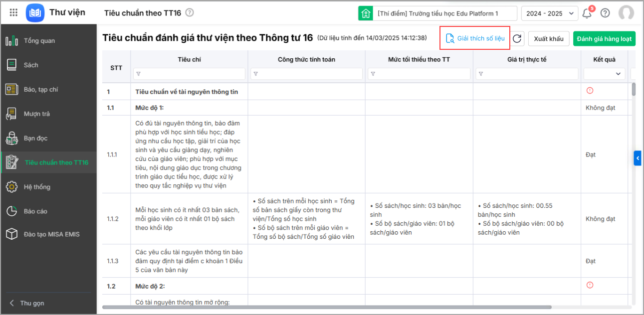This screenshot has width=644, height=315.
Task: Open Mượn trả menu item
Action: coord(48,114)
